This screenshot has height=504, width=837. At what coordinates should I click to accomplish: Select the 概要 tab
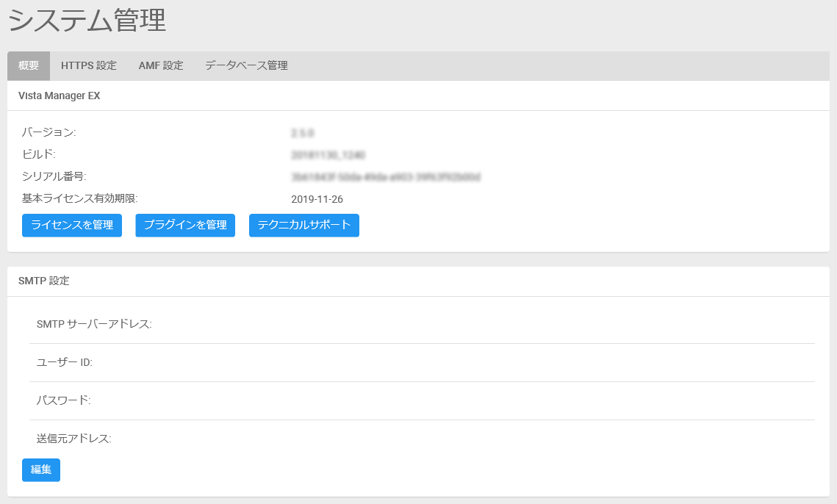click(28, 65)
